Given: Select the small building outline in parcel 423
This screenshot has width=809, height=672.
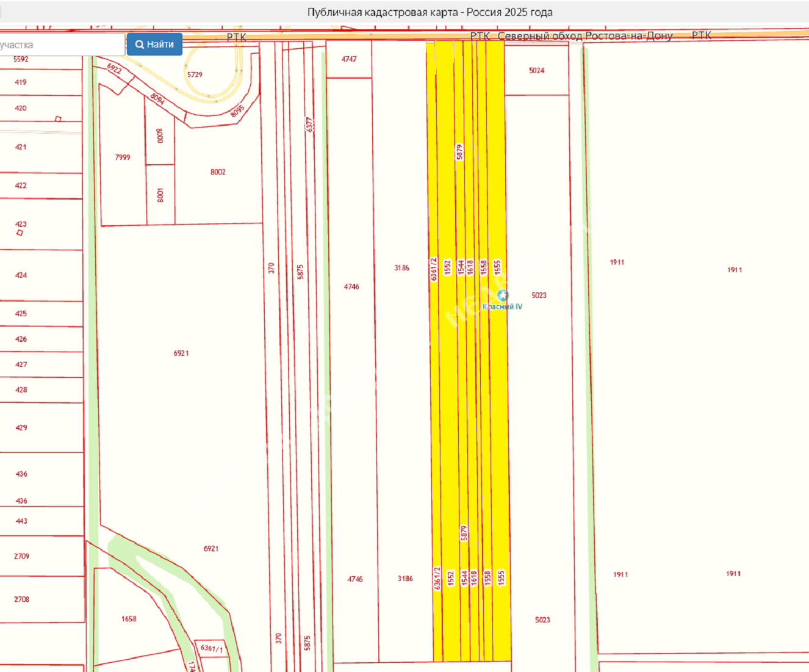Looking at the screenshot, I should coord(20,233).
